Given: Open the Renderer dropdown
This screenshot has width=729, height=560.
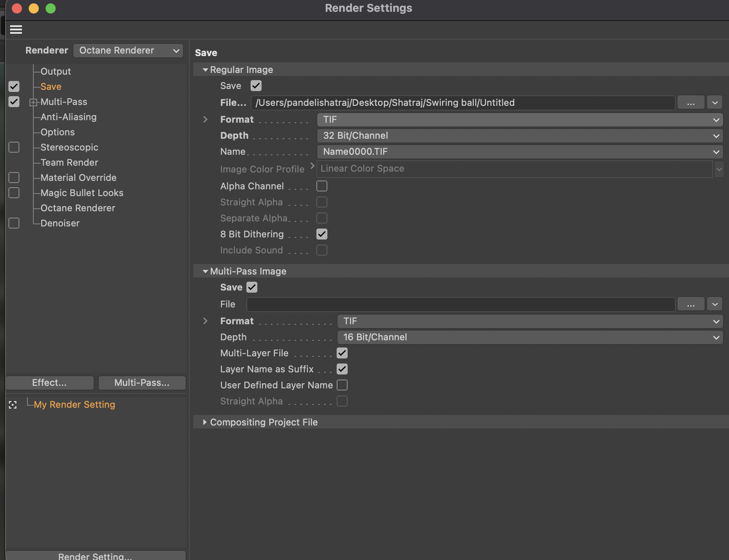Looking at the screenshot, I should click(x=128, y=51).
